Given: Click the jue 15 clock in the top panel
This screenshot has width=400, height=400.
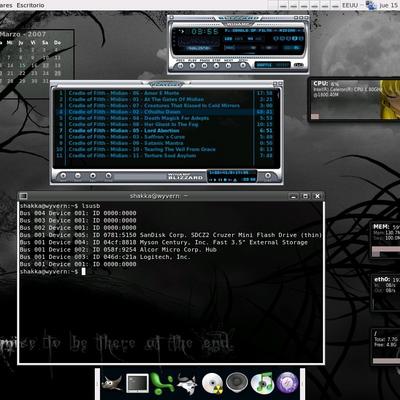Looking at the screenshot, I should point(388,5).
